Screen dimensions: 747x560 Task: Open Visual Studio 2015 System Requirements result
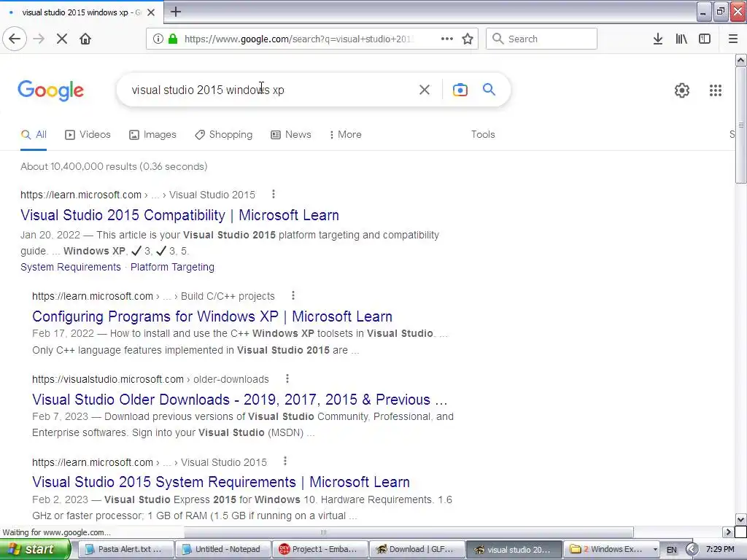[221, 482]
